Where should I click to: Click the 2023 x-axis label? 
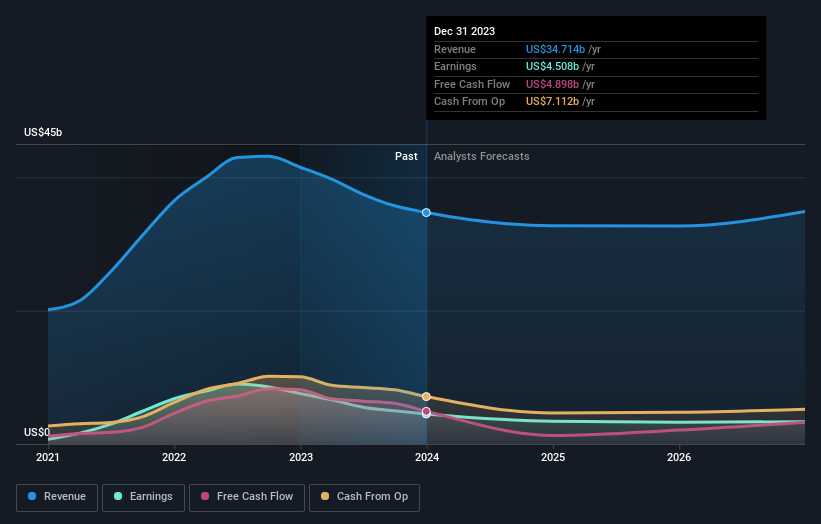click(x=301, y=457)
